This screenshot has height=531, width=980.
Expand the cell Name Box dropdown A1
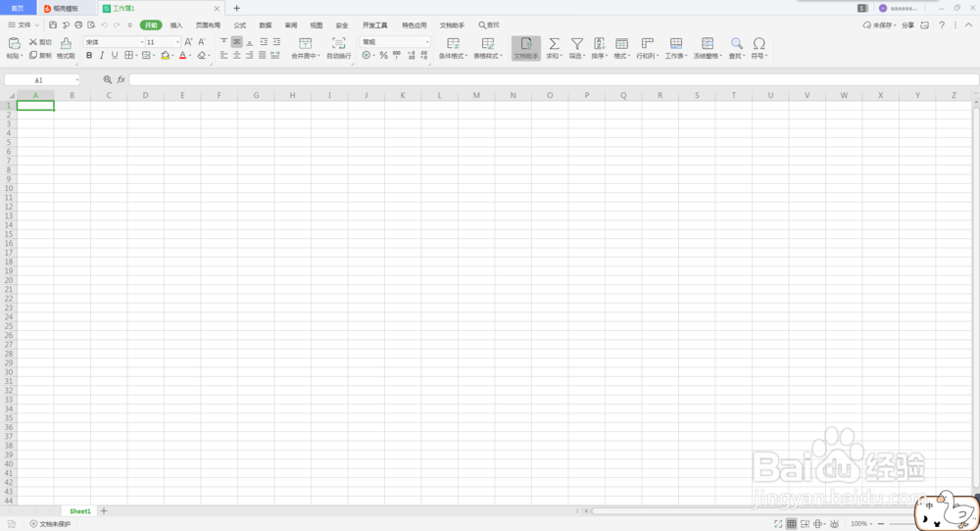pos(76,80)
